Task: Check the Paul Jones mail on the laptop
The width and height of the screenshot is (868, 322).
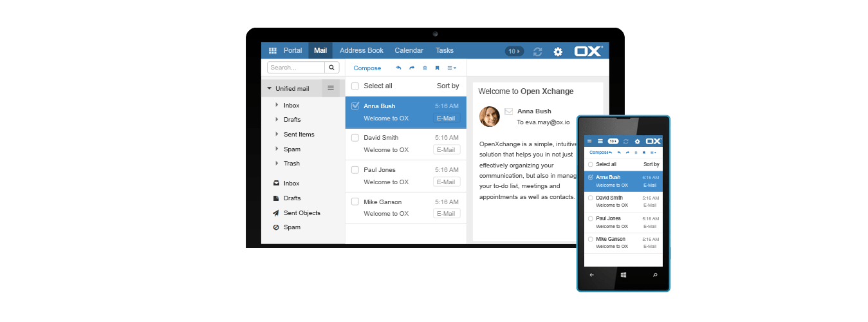Action: click(355, 170)
